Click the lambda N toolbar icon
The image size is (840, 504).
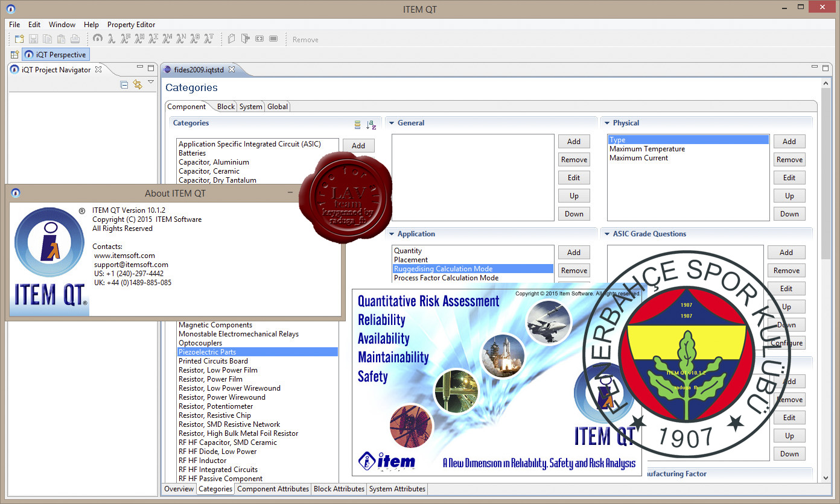pyautogui.click(x=181, y=39)
